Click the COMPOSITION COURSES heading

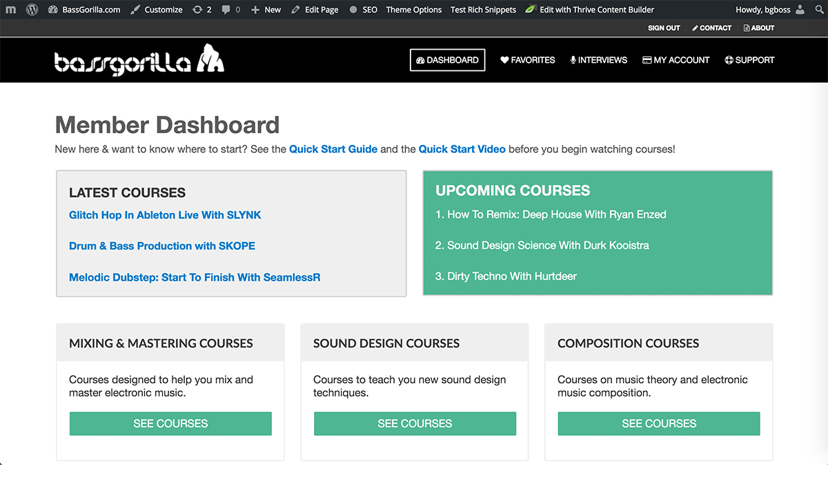point(629,343)
